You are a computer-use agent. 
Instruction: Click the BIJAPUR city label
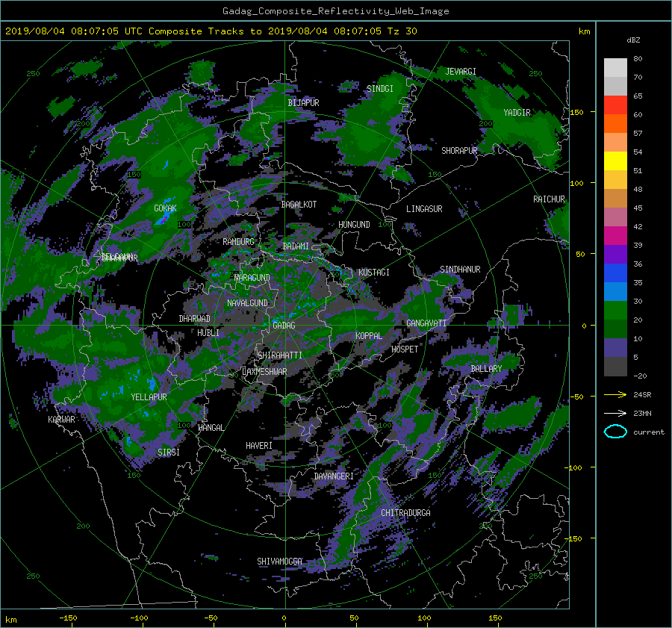(303, 103)
